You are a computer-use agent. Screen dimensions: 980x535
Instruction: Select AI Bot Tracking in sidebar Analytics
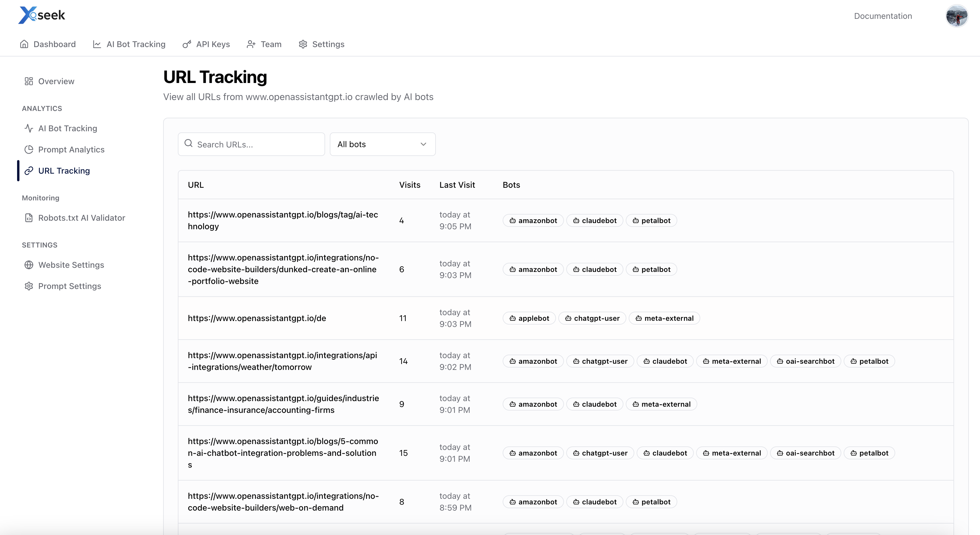point(60,129)
